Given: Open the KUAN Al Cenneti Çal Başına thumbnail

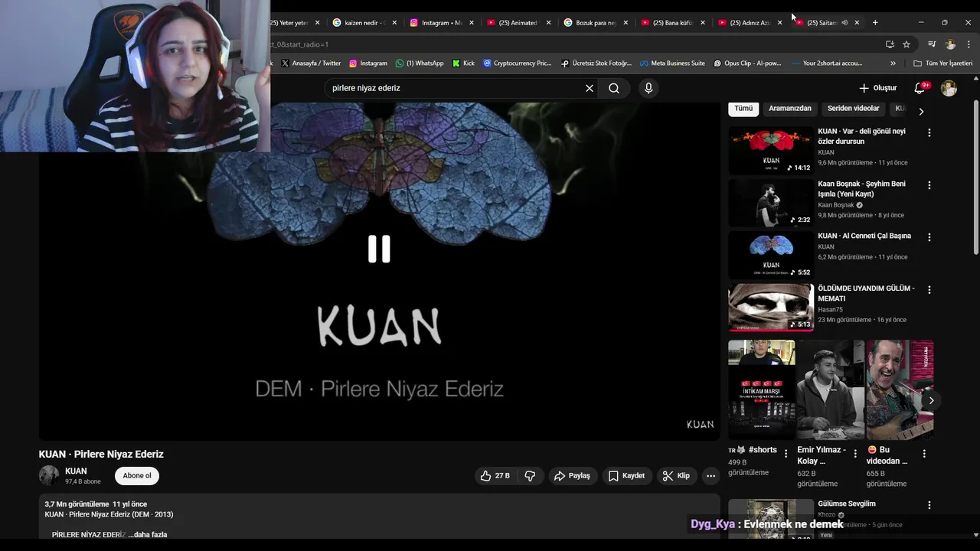Looking at the screenshot, I should point(771,256).
